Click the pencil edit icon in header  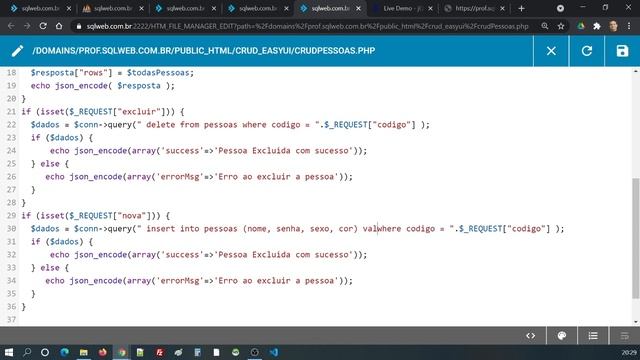(17, 51)
